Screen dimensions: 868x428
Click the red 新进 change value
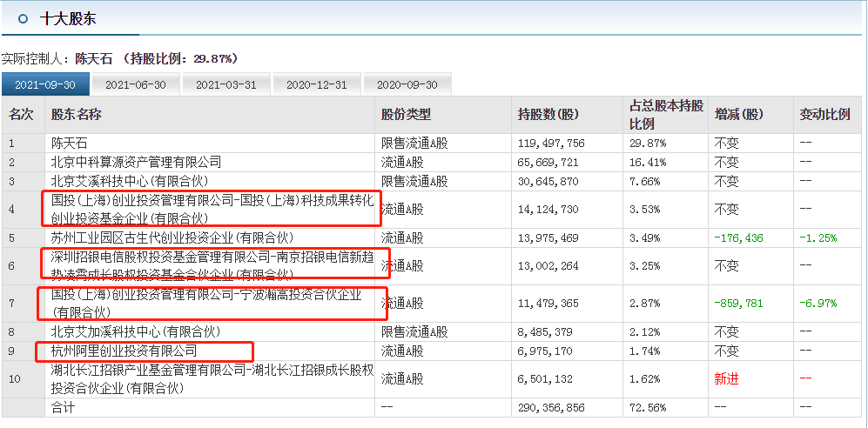click(x=726, y=379)
